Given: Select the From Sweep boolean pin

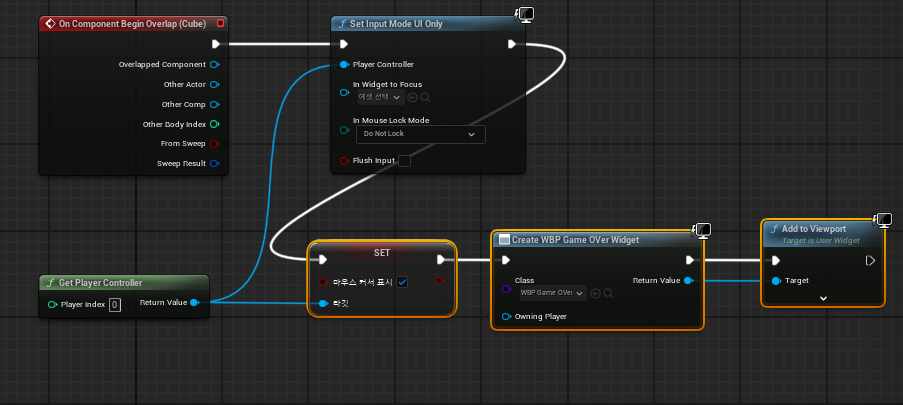Looking at the screenshot, I should (x=215, y=143).
